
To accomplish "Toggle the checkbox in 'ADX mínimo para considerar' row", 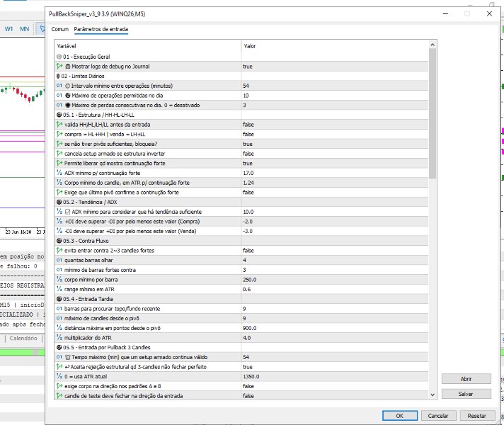I will 67,212.
